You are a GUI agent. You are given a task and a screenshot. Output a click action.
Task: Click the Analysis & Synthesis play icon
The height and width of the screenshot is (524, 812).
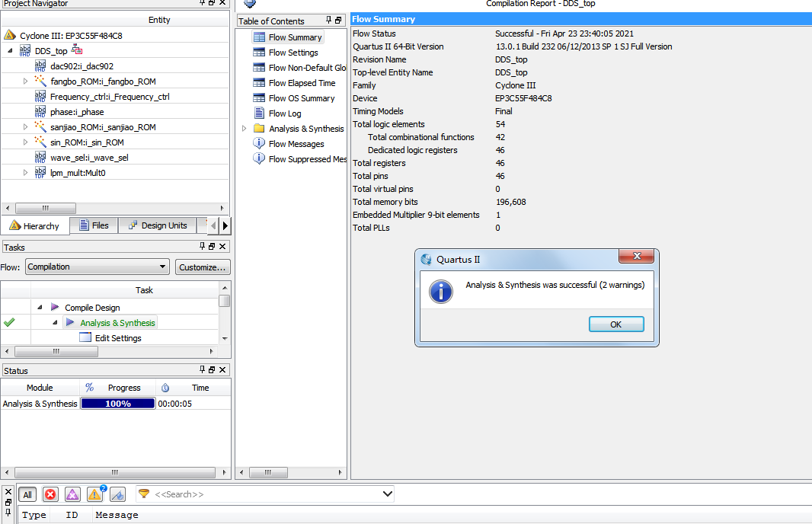[70, 322]
